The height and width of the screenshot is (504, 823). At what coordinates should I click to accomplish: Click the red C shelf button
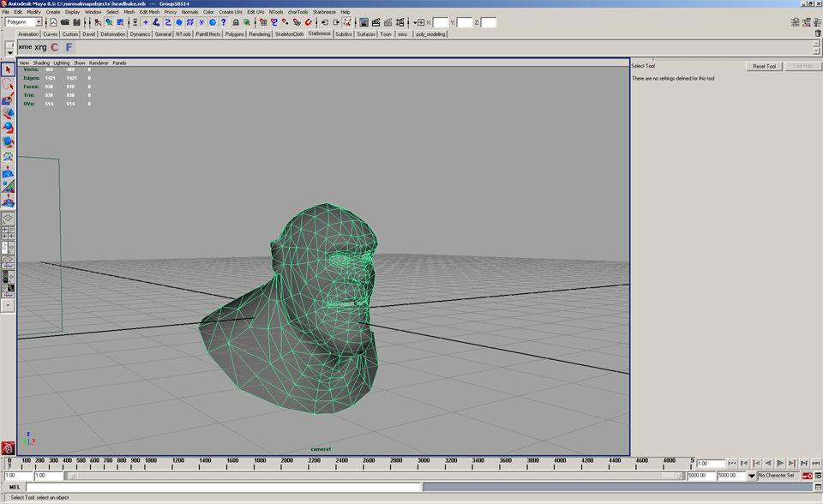(x=54, y=47)
